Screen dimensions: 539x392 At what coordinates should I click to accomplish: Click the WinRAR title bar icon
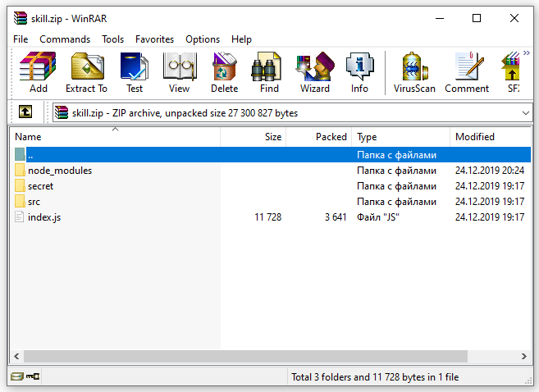[x=20, y=18]
